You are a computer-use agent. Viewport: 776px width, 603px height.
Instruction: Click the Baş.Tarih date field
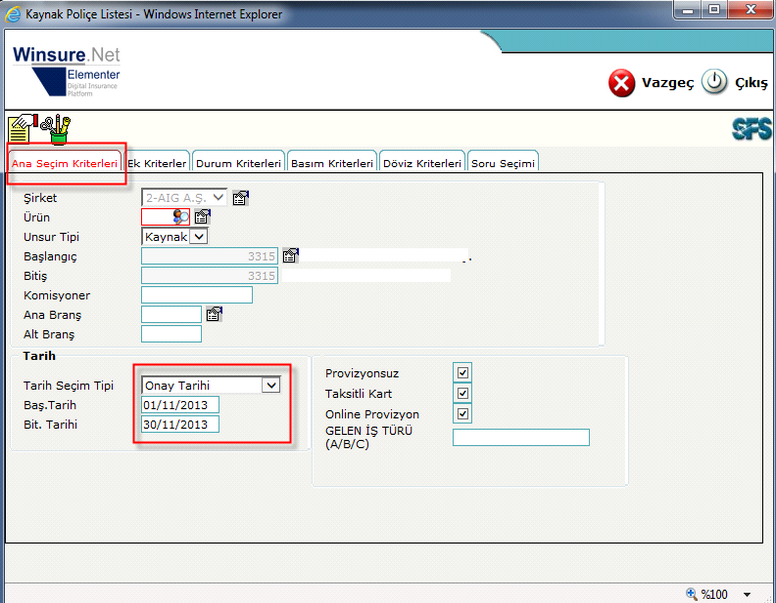(x=180, y=405)
